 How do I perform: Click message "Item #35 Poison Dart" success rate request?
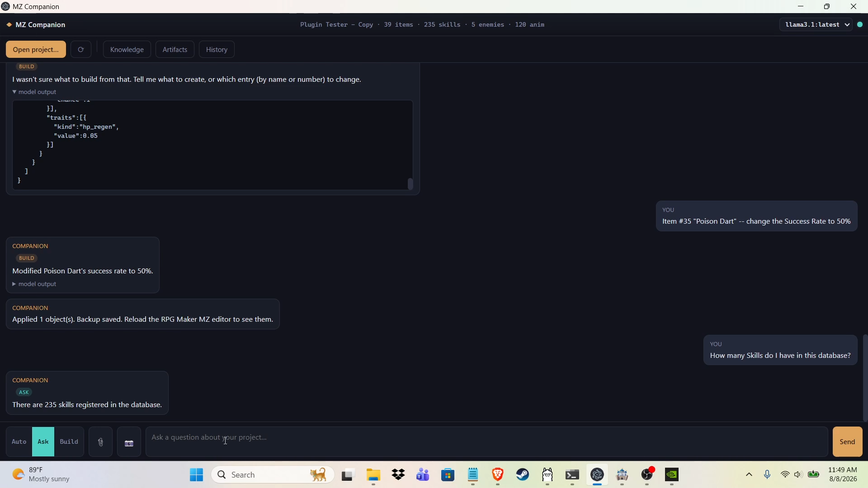coord(756,222)
